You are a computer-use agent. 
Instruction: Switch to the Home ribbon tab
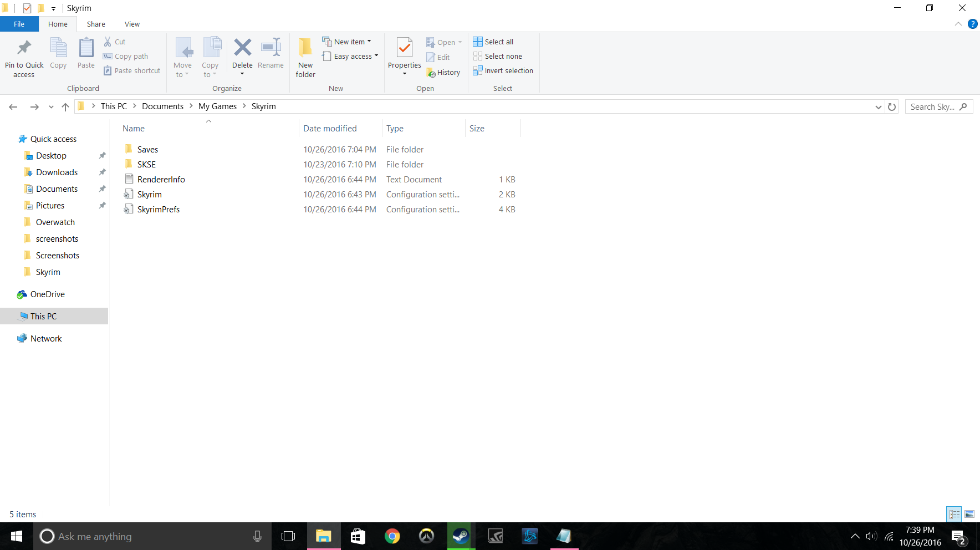coord(58,24)
